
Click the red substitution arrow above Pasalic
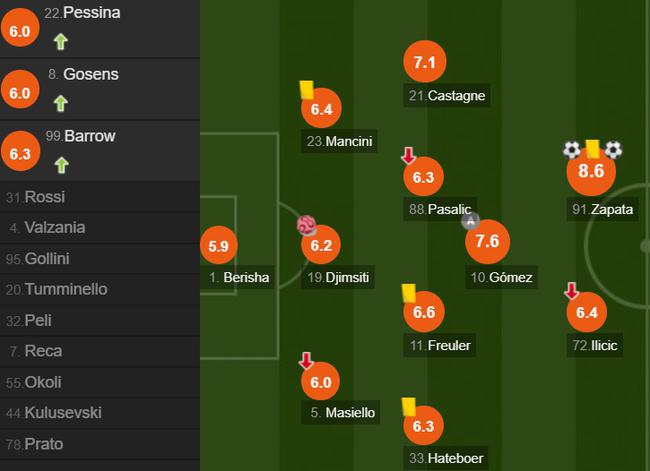click(408, 156)
